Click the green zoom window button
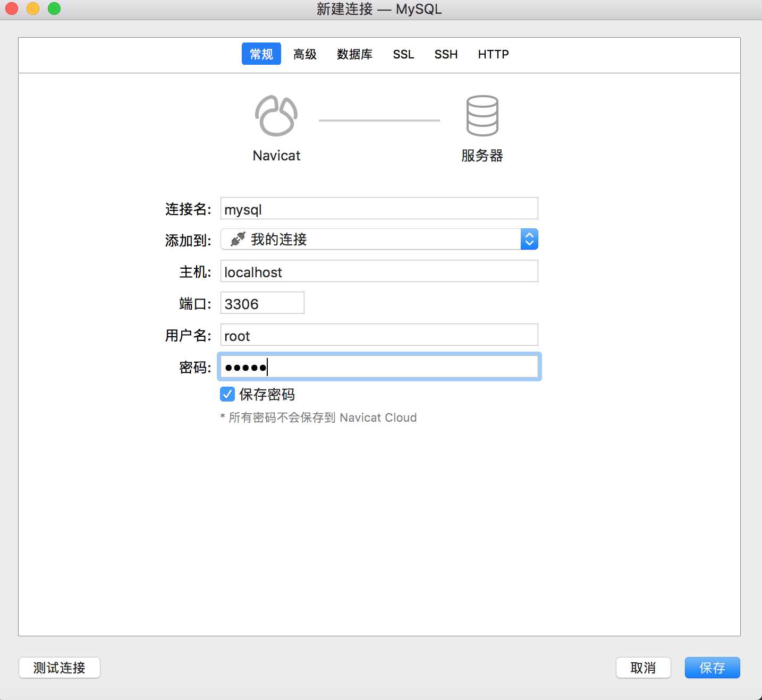Image resolution: width=762 pixels, height=700 pixels. pyautogui.click(x=54, y=8)
